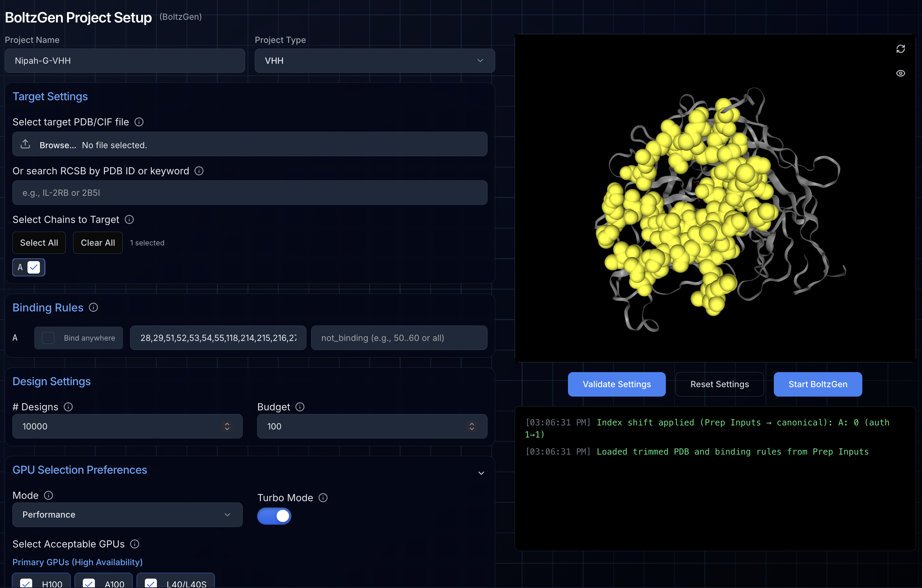Open the Project Type VHH dropdown
Screen dimensions: 922x588
[374, 60]
